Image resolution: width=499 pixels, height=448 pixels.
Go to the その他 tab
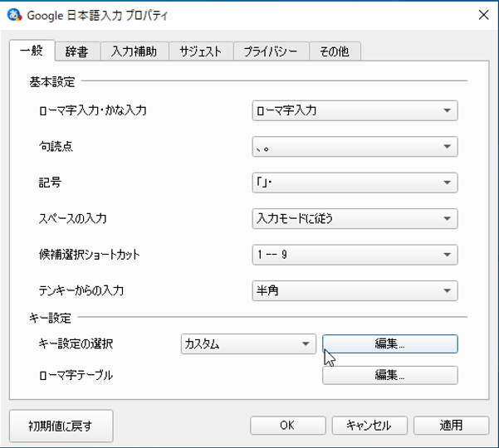pos(335,51)
